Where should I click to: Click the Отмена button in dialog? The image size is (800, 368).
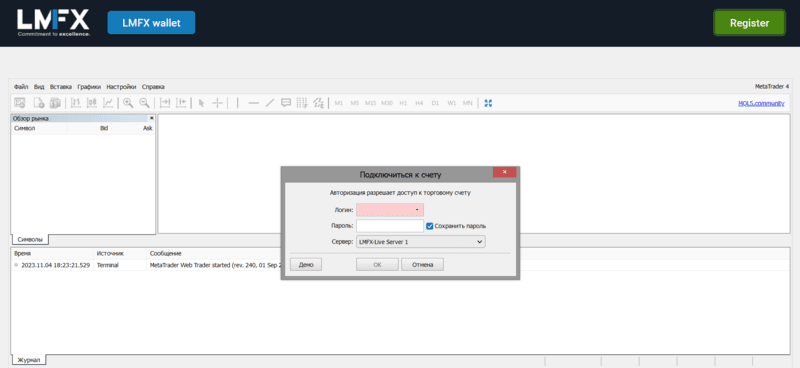[x=422, y=264]
